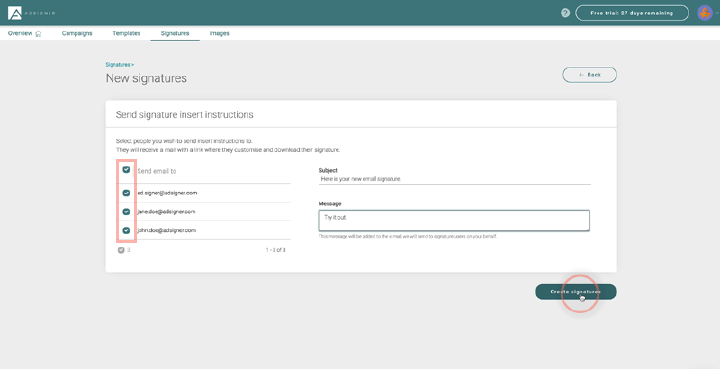Uncheck jane.doe@adsigner.com checkbox
Image resolution: width=720 pixels, height=369 pixels.
tap(126, 212)
